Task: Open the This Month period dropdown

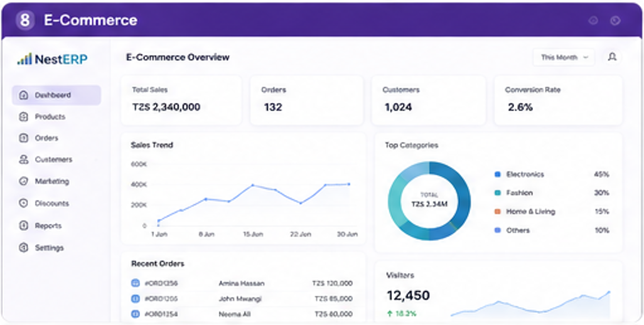Action: click(564, 57)
